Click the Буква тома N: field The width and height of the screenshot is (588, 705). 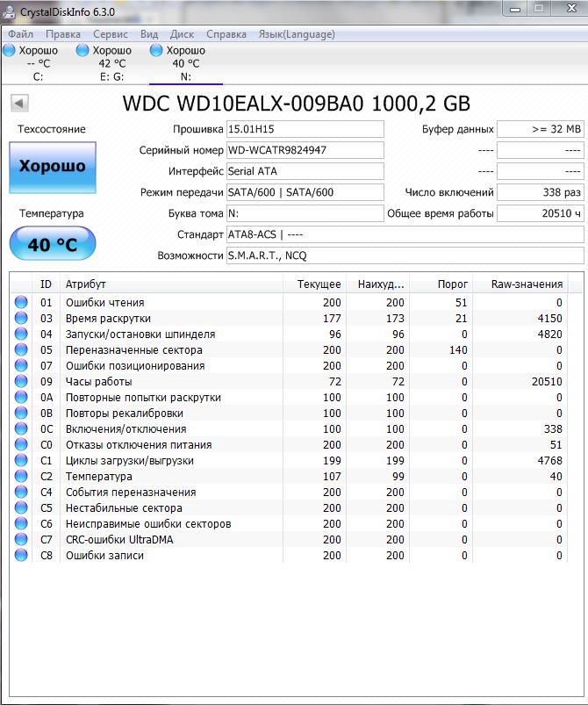305,213
